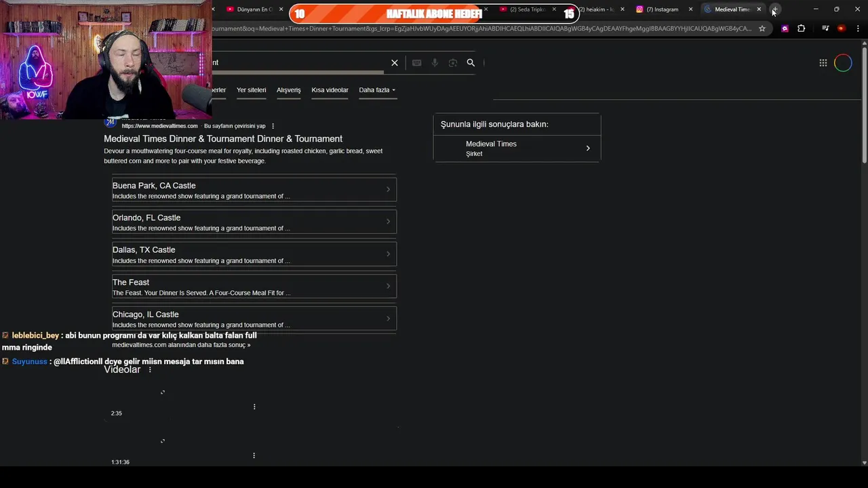868x488 pixels.
Task: Open more options for medievaltimes.com result
Action: click(x=273, y=126)
